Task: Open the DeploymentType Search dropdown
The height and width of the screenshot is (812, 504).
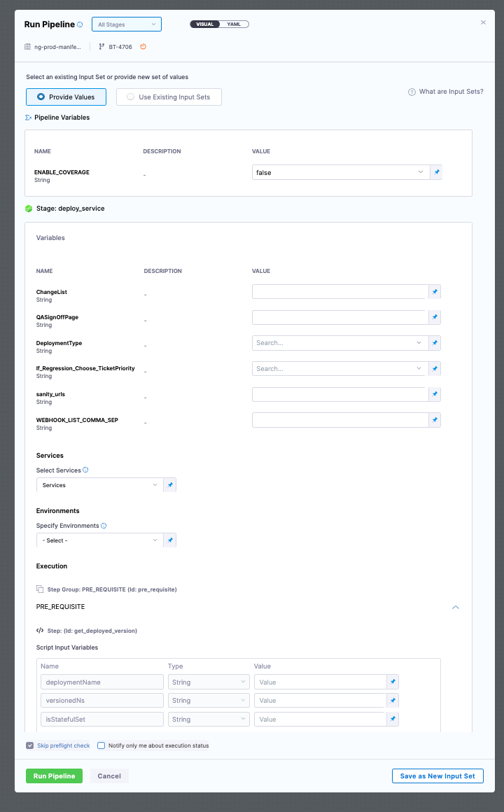Action: point(339,343)
